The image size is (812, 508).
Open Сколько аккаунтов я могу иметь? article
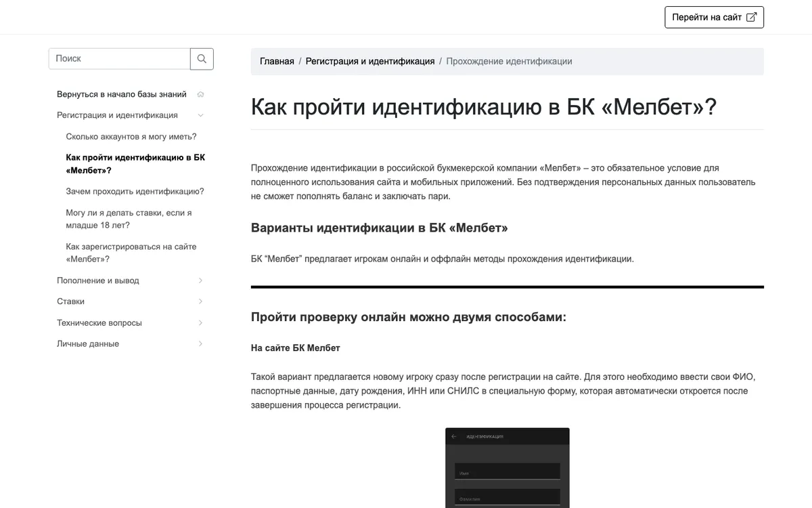point(131,136)
